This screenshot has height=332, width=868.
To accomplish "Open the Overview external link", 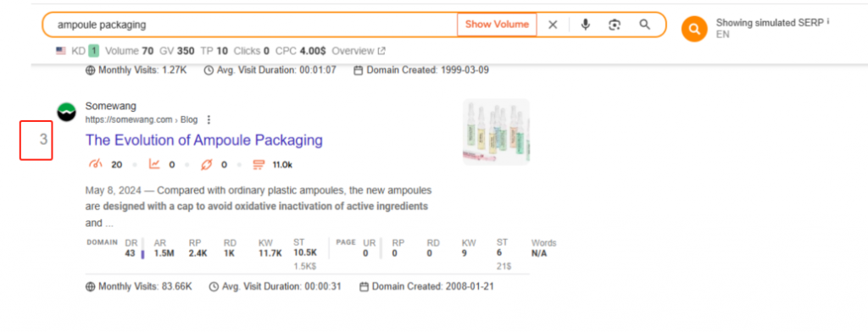I will (359, 51).
